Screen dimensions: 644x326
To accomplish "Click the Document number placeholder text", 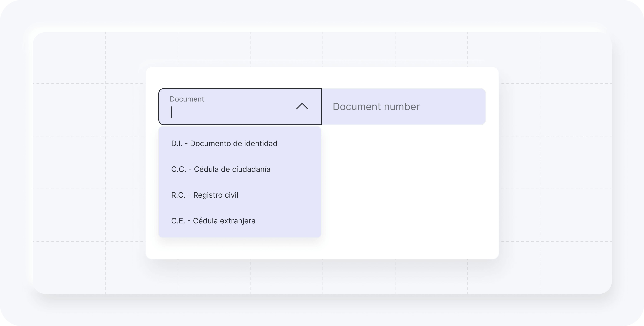I will coord(376,107).
